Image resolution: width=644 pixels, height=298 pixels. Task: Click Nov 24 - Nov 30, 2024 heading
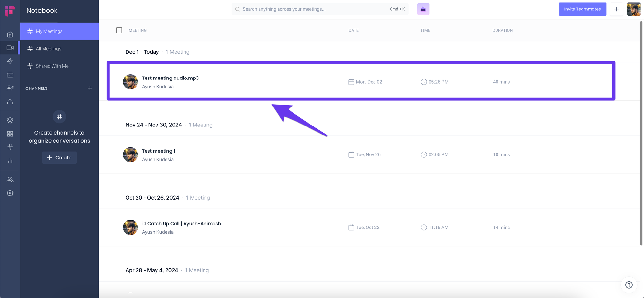[154, 125]
